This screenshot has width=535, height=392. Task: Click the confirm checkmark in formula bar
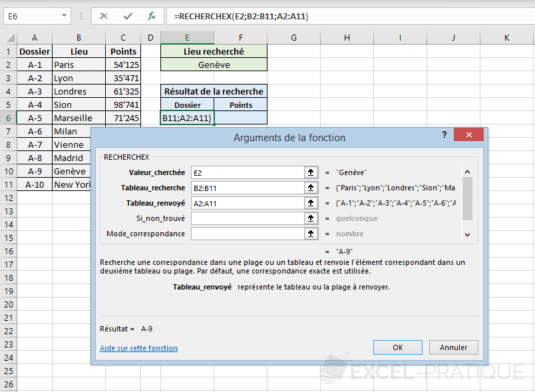pyautogui.click(x=127, y=16)
